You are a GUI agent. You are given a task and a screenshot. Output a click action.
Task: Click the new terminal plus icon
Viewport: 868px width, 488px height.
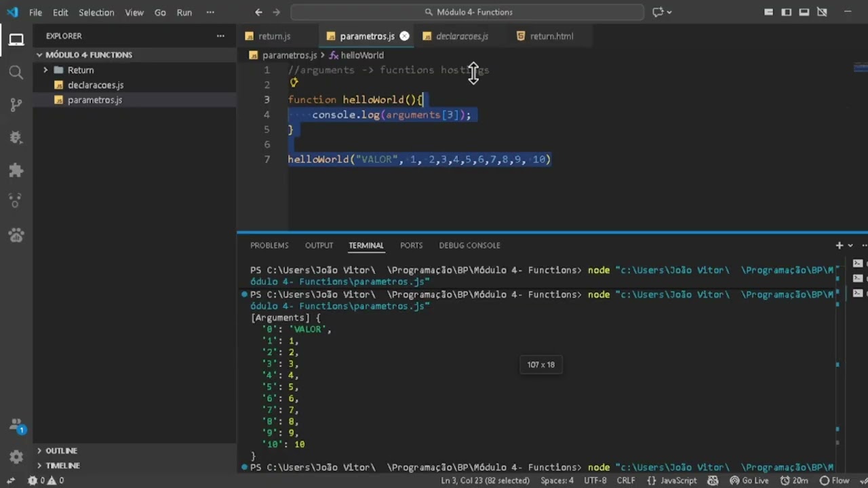pyautogui.click(x=839, y=245)
